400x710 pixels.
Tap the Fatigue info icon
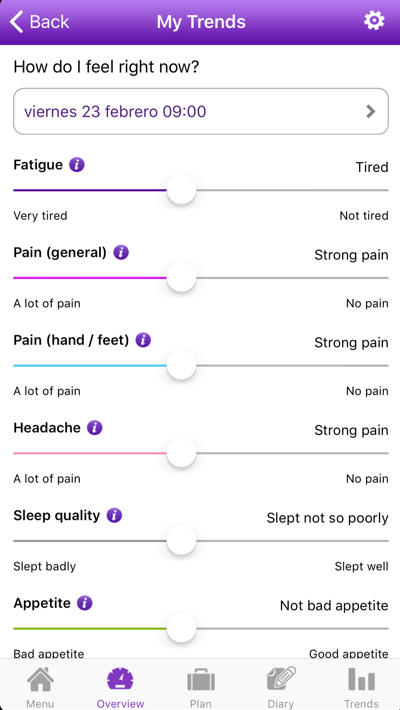[x=77, y=165]
